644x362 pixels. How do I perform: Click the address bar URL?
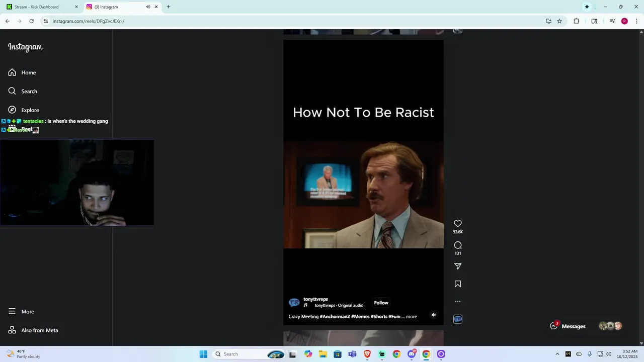pyautogui.click(x=89, y=21)
